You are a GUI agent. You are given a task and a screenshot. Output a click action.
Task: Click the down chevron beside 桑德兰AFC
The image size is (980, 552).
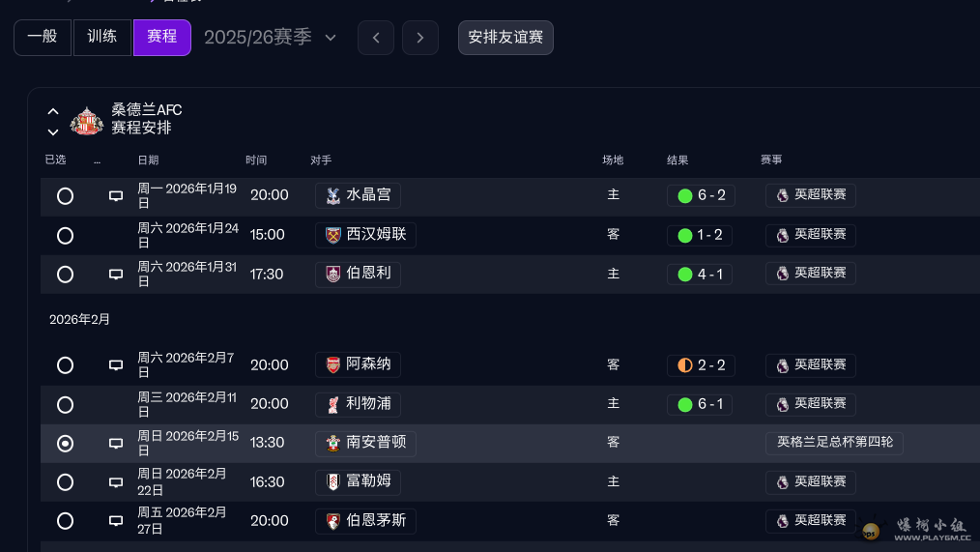coord(53,131)
